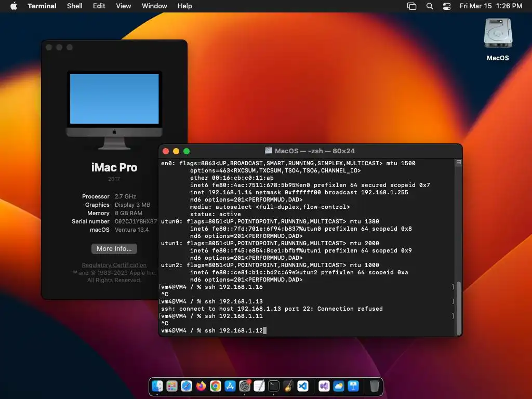Click the '2.7 GHz' processor value
Viewport: 532px width, 399px height.
[x=126, y=196]
